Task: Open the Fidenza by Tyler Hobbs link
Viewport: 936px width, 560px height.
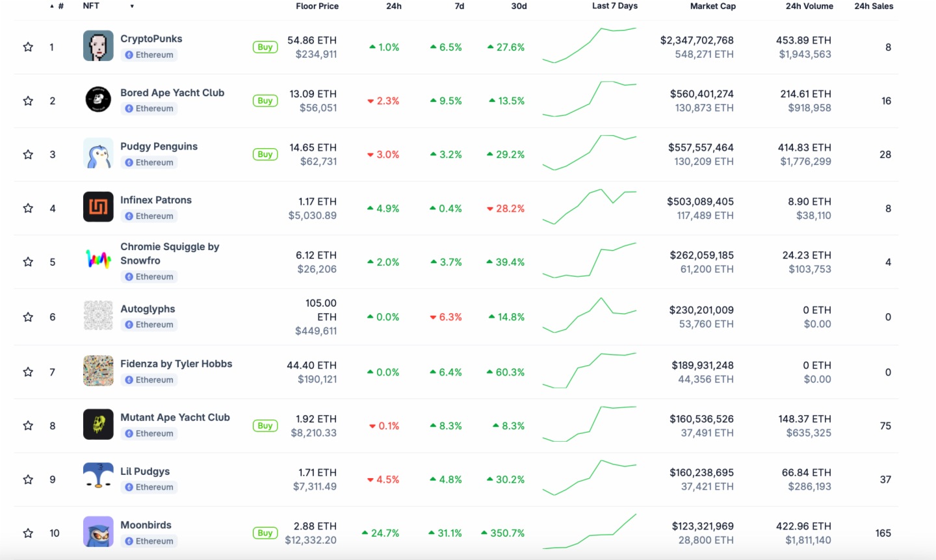Action: click(176, 364)
